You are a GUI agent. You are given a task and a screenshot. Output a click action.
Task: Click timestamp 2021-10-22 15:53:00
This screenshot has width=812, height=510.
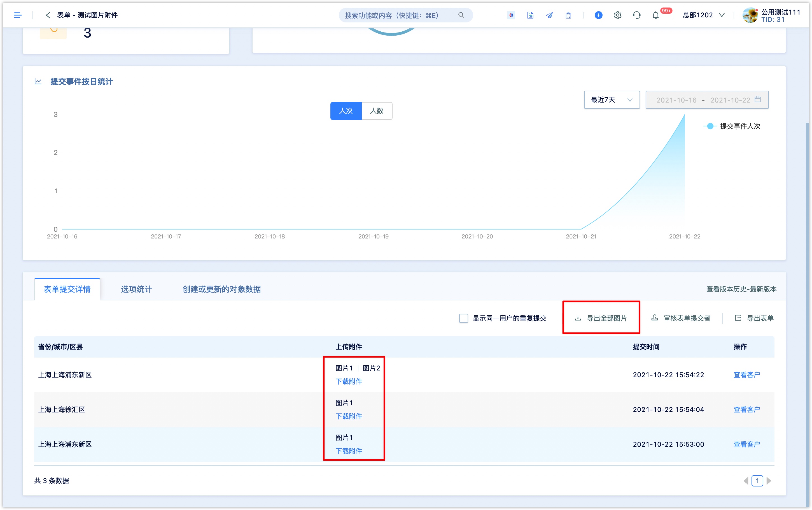pos(668,444)
